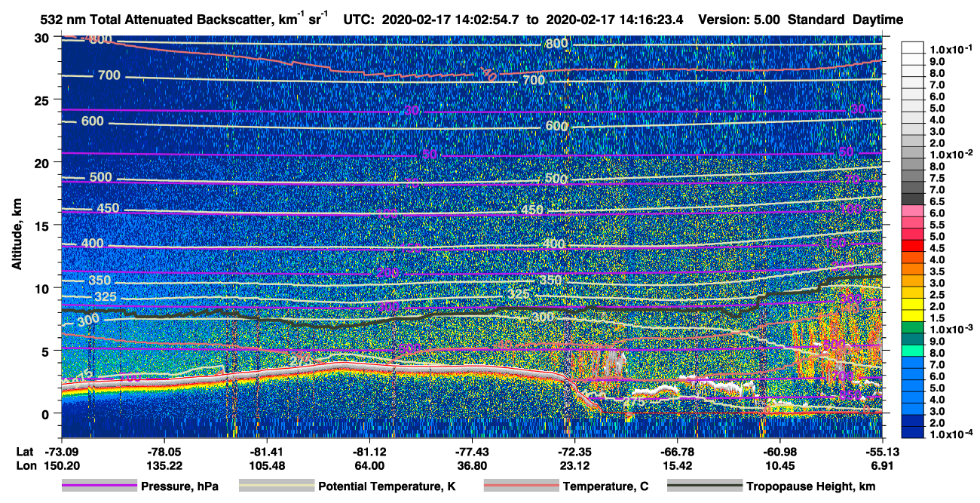Click the word 'Standard' in the header
The image size is (980, 503).
pos(816,20)
